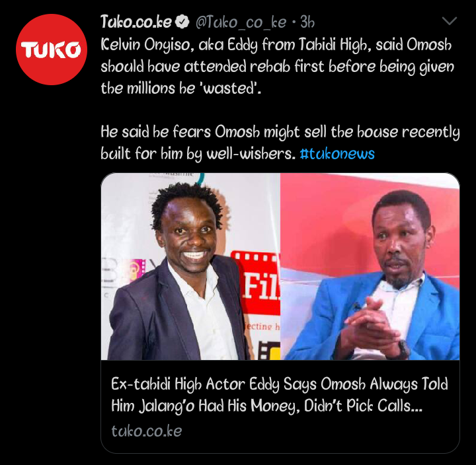The width and height of the screenshot is (476, 465).
Task: Click the tuko.co.ke domain under headline
Action: [147, 431]
